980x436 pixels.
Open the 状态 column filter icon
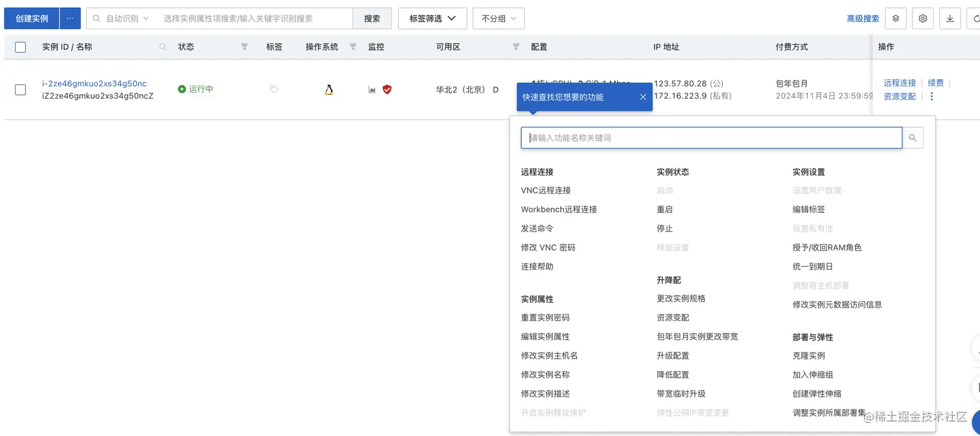(x=244, y=47)
